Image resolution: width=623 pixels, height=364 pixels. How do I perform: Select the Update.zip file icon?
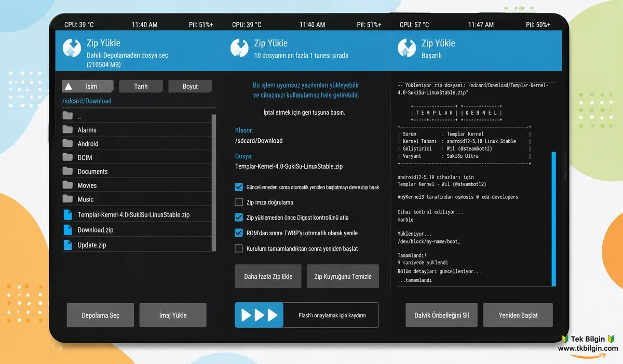point(67,245)
